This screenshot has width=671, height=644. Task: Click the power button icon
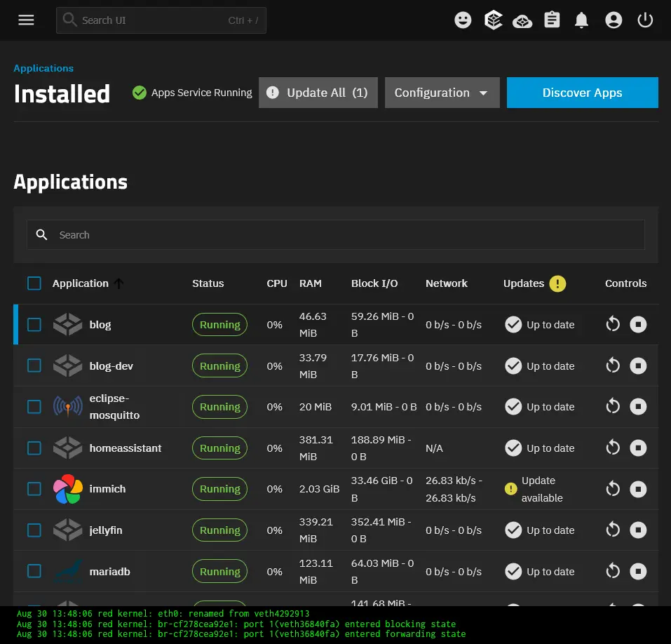[x=645, y=20]
